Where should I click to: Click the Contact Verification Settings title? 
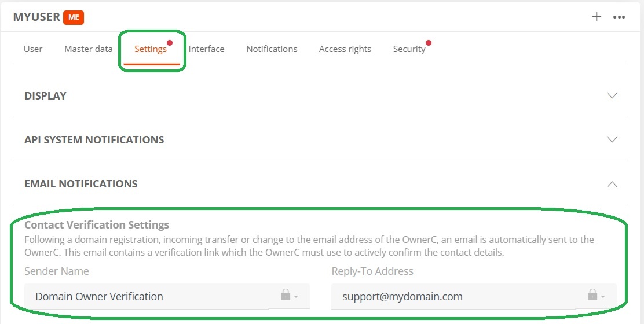click(x=97, y=224)
